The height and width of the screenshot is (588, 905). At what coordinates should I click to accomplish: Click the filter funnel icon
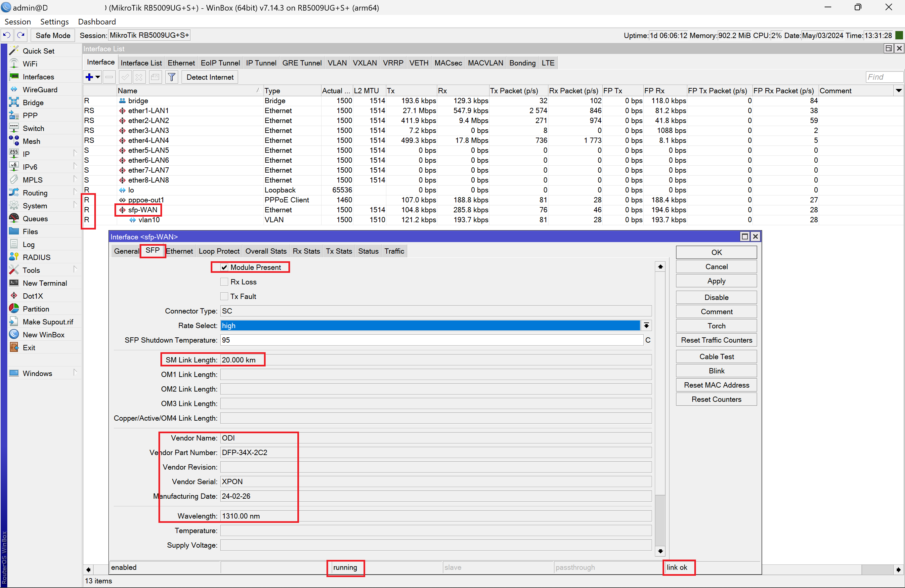pos(172,77)
